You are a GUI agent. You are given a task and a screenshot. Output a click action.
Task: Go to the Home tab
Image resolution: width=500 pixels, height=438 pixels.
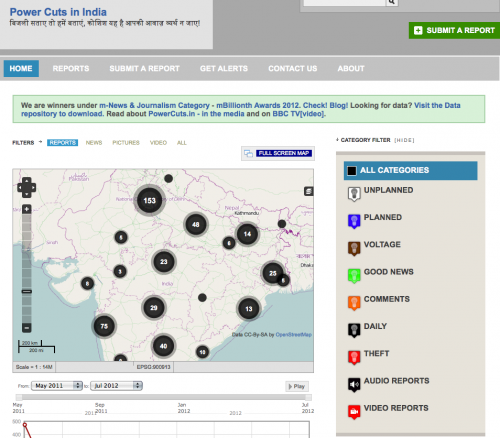coord(21,68)
